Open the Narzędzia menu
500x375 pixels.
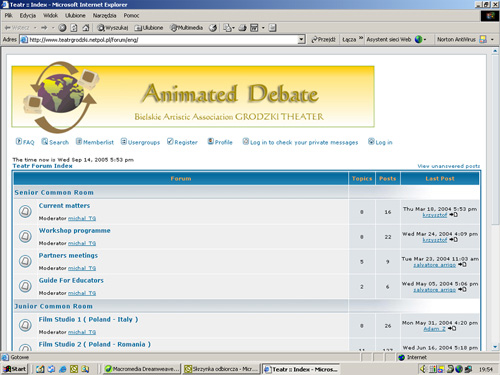(x=104, y=15)
